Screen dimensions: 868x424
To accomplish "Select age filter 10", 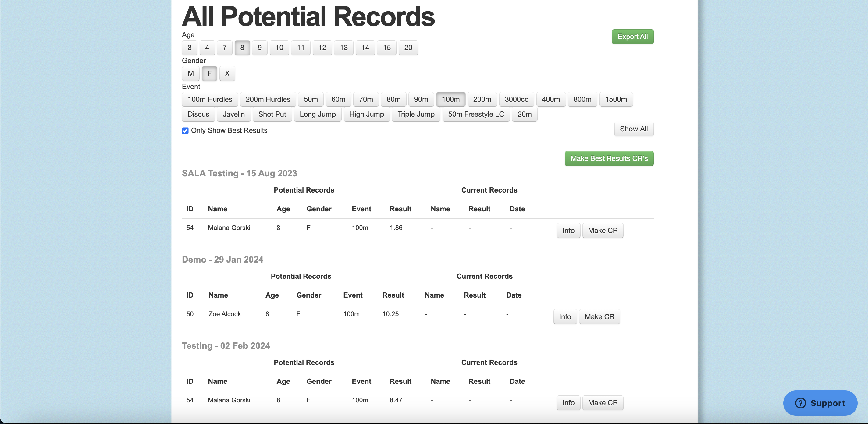I will tap(279, 48).
